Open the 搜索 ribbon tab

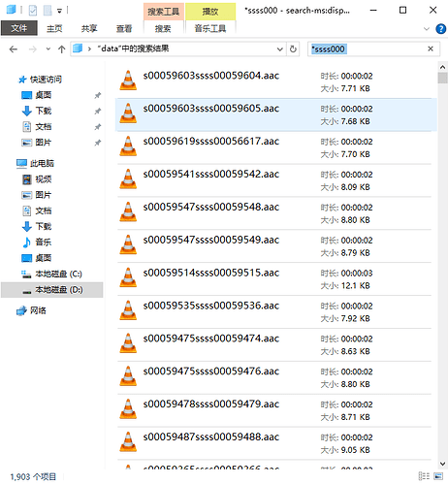(x=163, y=28)
